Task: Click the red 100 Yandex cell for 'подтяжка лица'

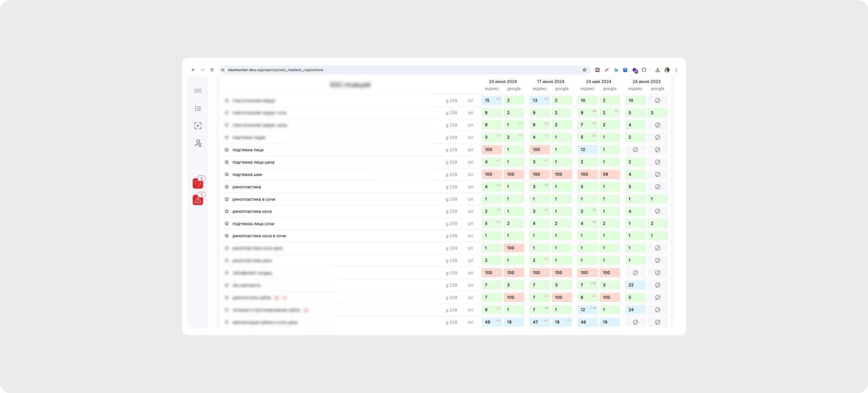Action: 491,150
